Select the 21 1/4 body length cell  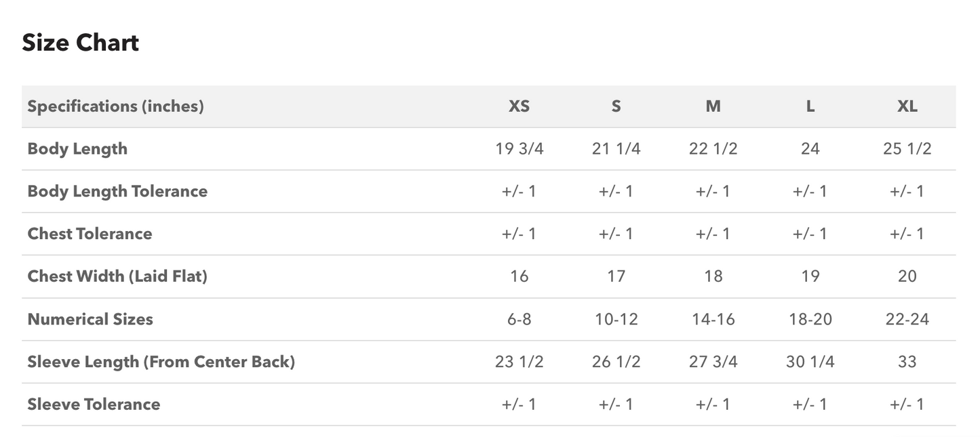click(616, 149)
